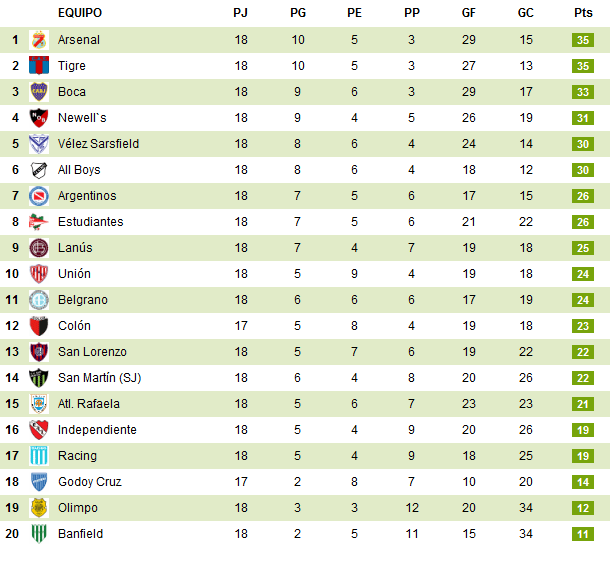Select the Boca club crest
Image resolution: width=610 pixels, height=571 pixels.
39,92
